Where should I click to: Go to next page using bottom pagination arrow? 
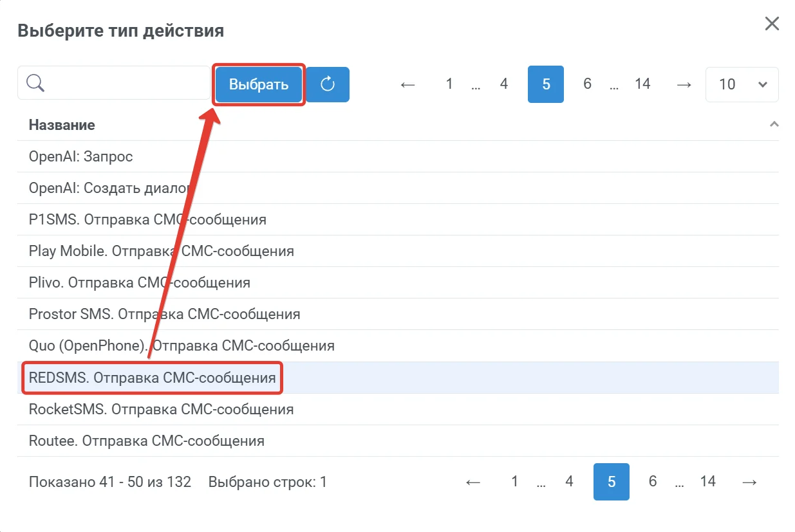pyautogui.click(x=749, y=482)
